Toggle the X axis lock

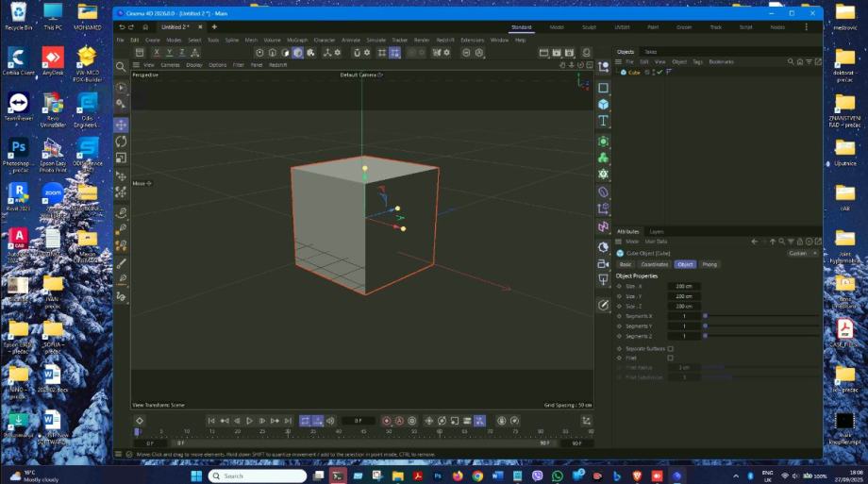157,53
